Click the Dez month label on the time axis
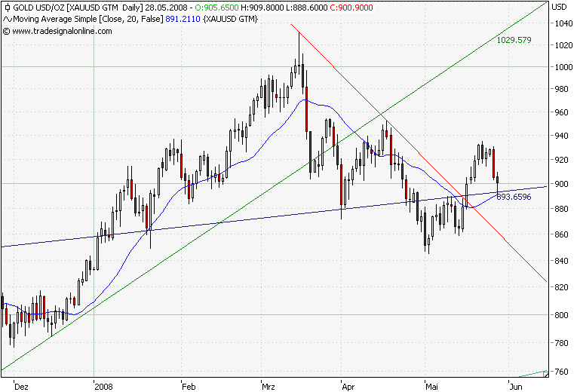Screen dimensions: 580x392 pos(21,387)
